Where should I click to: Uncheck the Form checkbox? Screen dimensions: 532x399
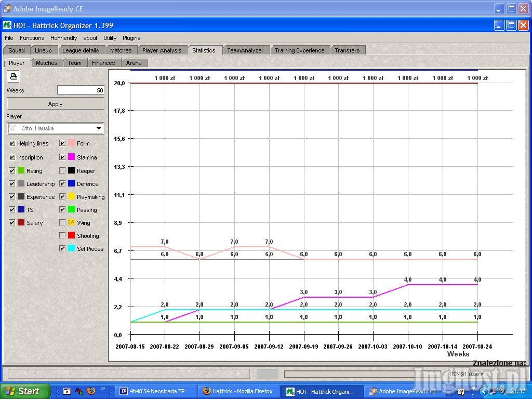point(62,143)
